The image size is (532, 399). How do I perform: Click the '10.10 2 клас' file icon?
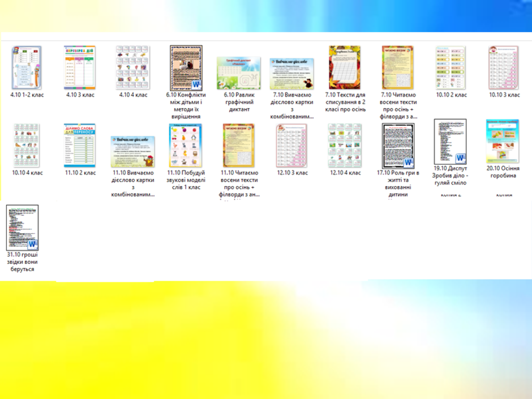(451, 67)
